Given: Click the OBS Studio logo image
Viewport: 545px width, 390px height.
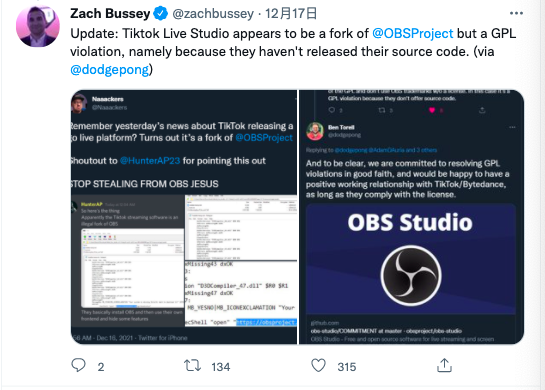Looking at the screenshot, I should (411, 275).
